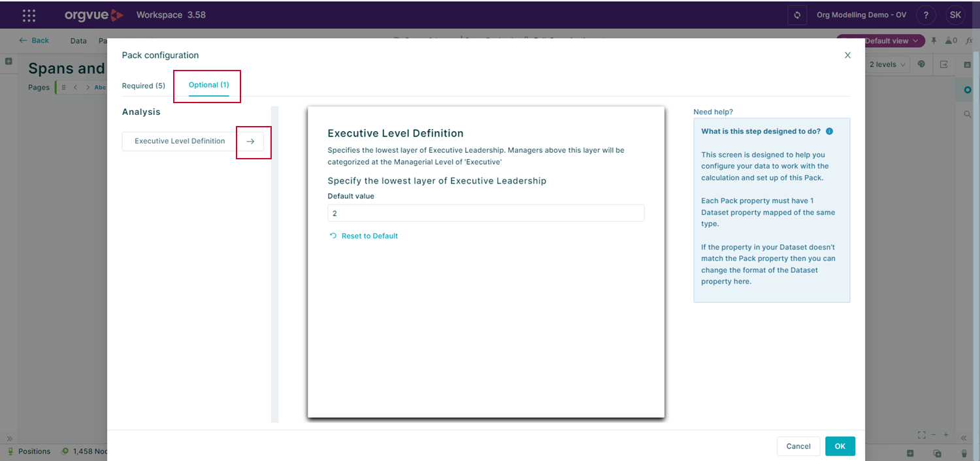Switch to the Required (5) tab
The height and width of the screenshot is (461, 980).
pyautogui.click(x=144, y=86)
